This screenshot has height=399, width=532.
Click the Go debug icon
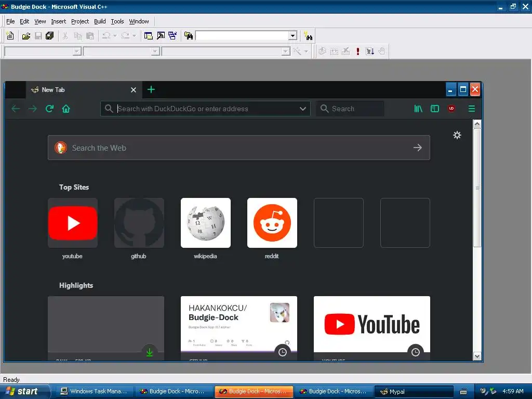click(x=370, y=51)
